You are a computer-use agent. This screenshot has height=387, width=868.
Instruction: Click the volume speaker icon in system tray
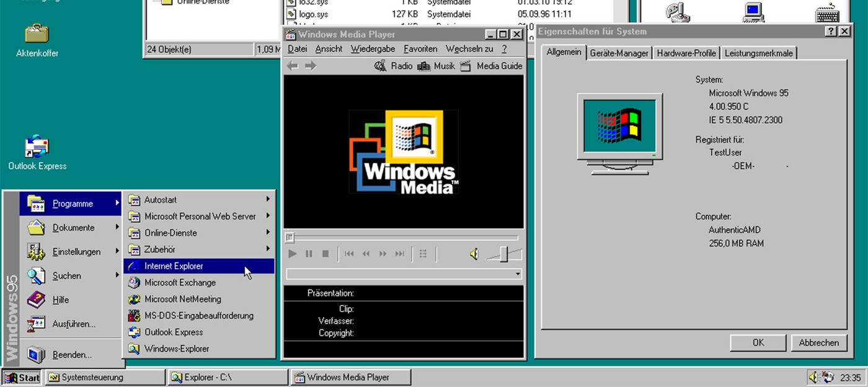813,377
